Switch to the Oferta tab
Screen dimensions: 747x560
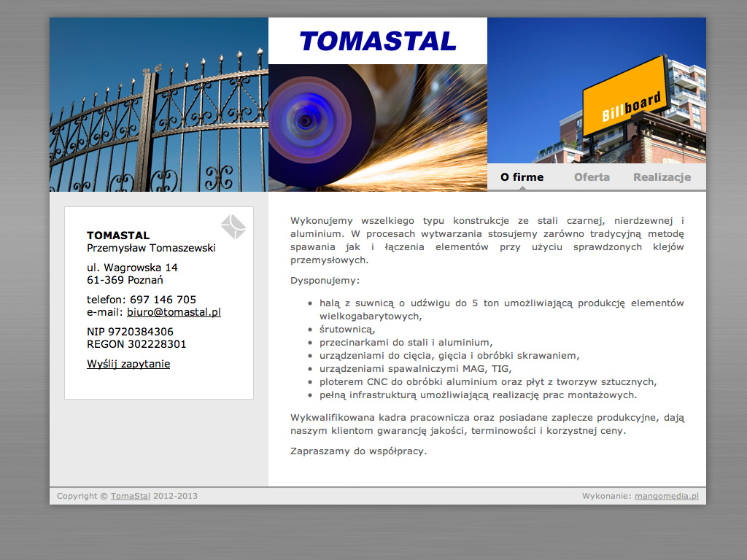592,177
